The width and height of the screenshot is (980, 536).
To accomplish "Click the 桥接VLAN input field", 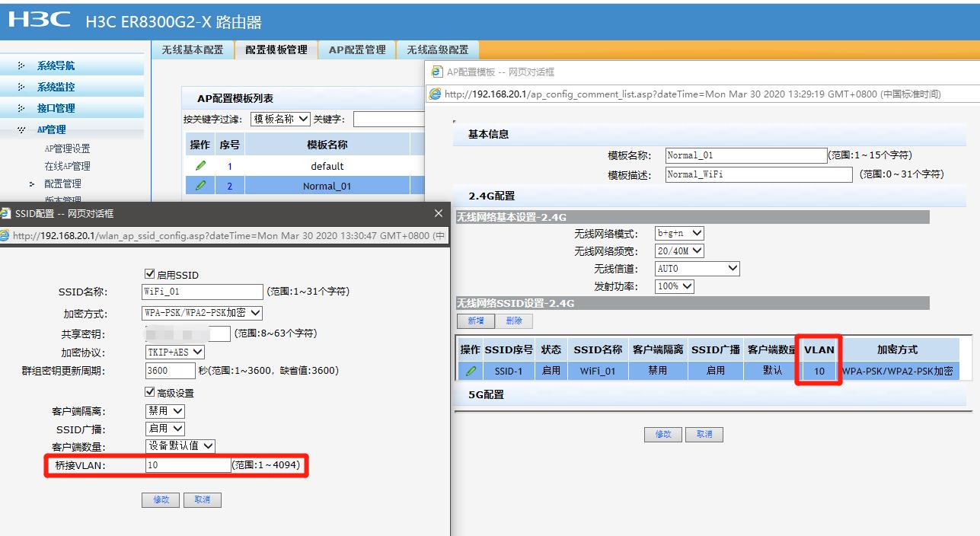I will [x=188, y=464].
